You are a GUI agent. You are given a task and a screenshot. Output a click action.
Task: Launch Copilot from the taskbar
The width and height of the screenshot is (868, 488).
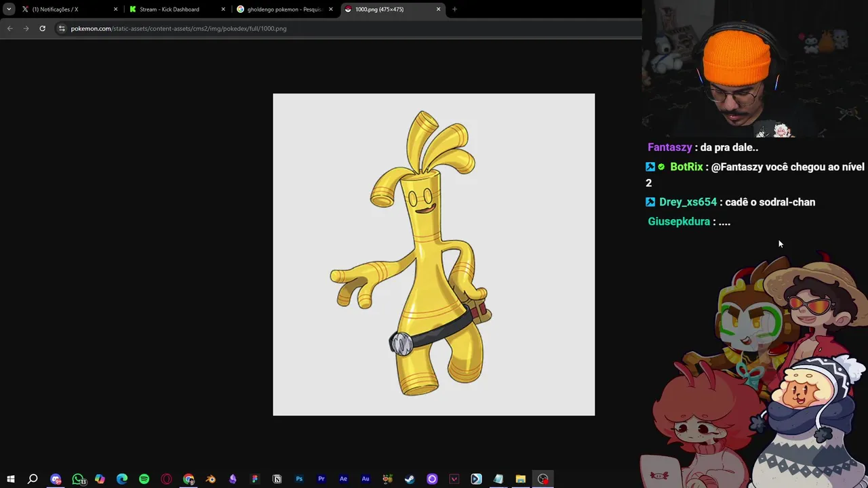point(100,479)
